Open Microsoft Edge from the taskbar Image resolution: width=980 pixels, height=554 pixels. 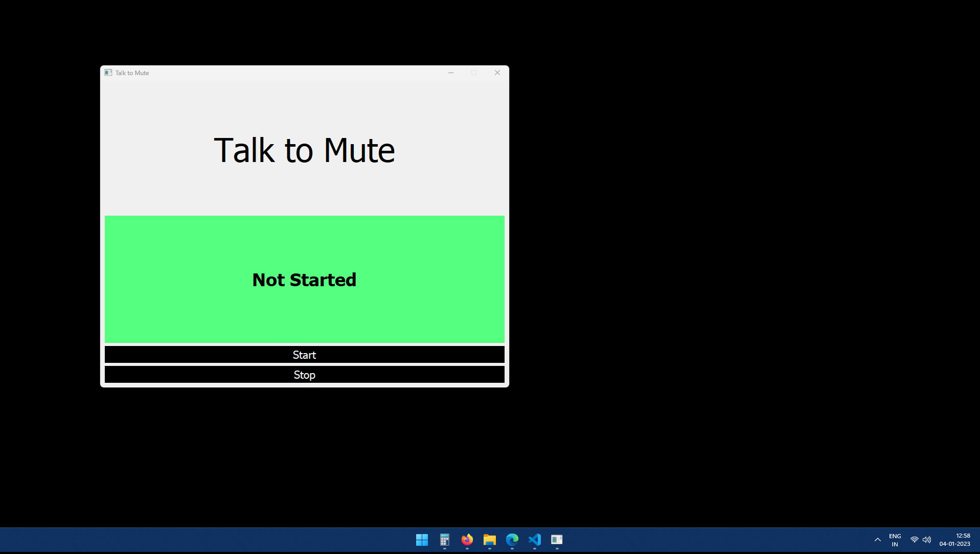coord(512,540)
